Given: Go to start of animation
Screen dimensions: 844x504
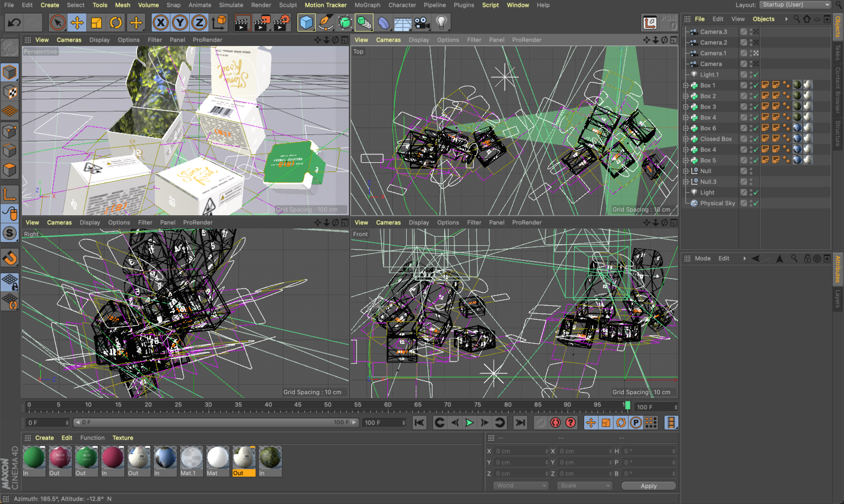Looking at the screenshot, I should (x=420, y=423).
